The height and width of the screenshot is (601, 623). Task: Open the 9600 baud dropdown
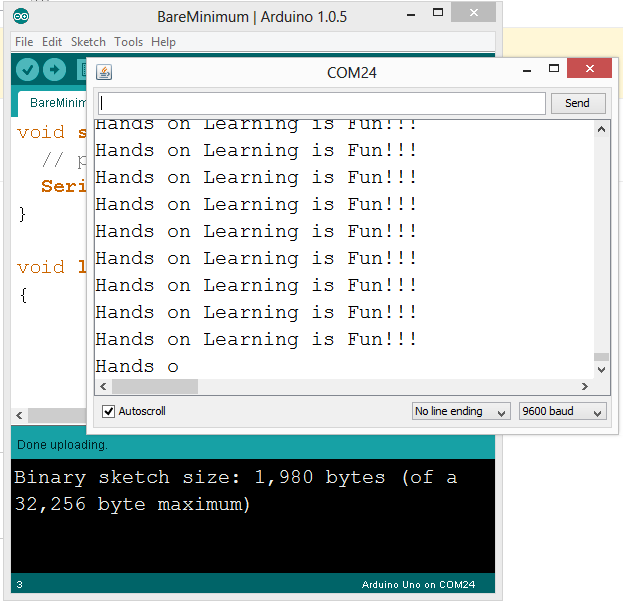(x=563, y=411)
